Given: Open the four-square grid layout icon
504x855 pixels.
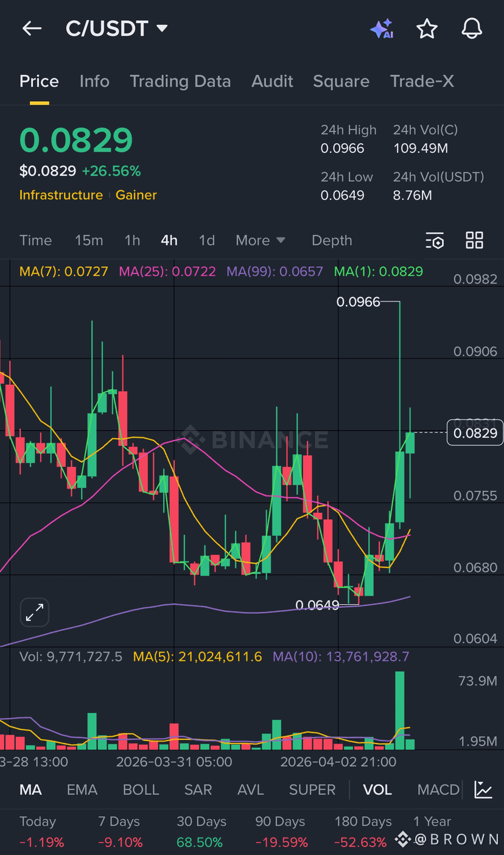Looking at the screenshot, I should tap(474, 240).
